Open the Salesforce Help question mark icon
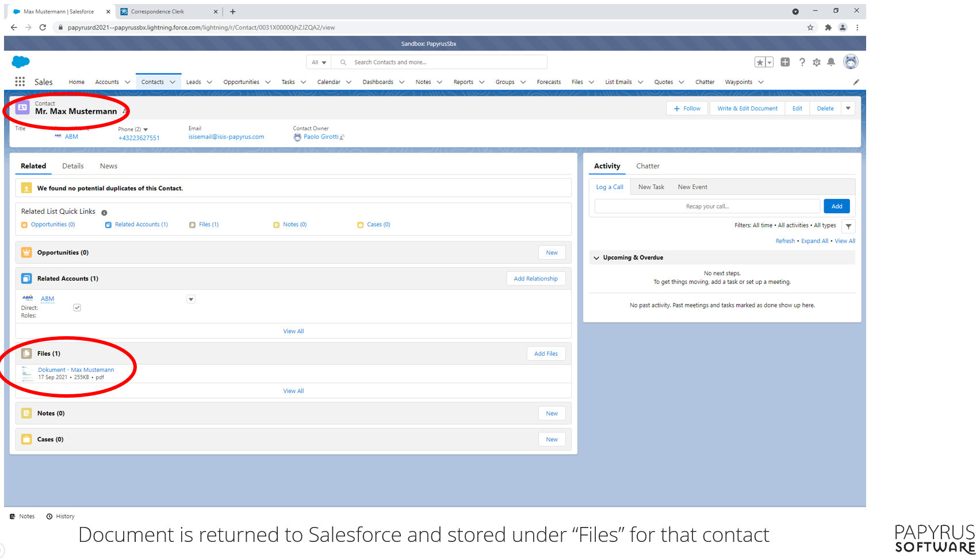The image size is (980, 558). pyautogui.click(x=802, y=62)
